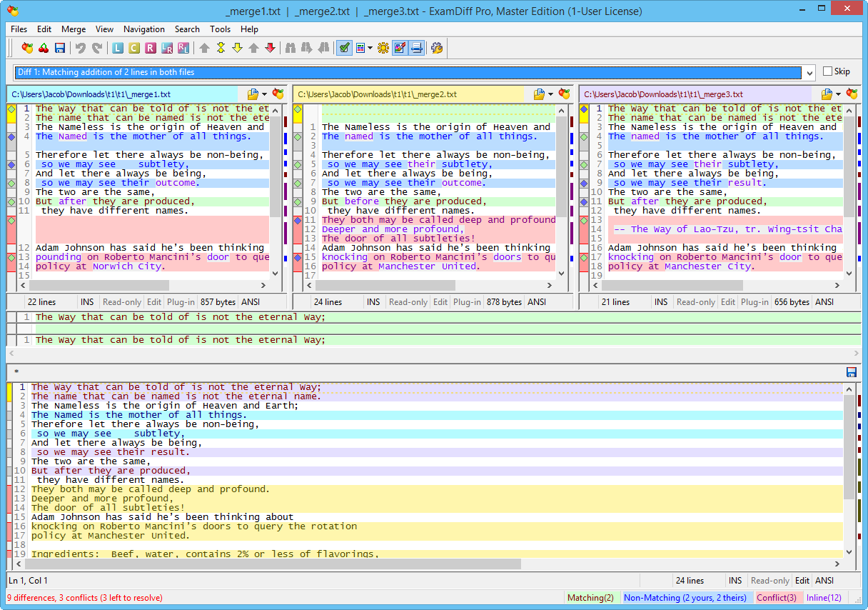868x610 pixels.
Task: Click the _merge2.txt file path field
Action: click(409, 94)
